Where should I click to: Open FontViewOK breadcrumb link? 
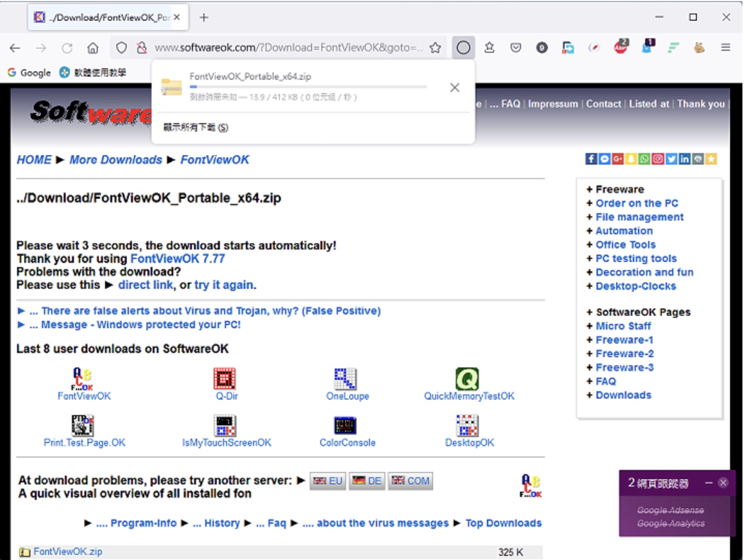(x=215, y=159)
